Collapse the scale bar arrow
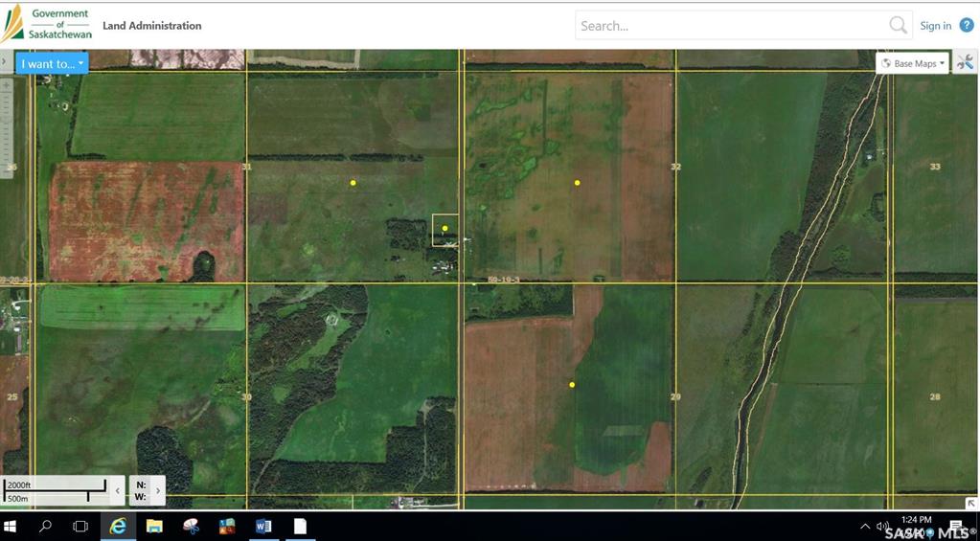This screenshot has width=980, height=541. [x=118, y=490]
